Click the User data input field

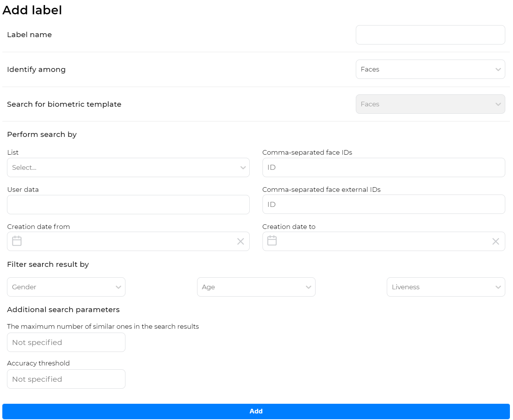tap(128, 205)
